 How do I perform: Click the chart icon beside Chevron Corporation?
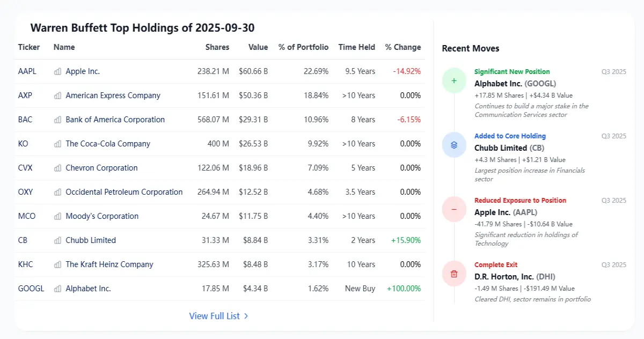57,168
